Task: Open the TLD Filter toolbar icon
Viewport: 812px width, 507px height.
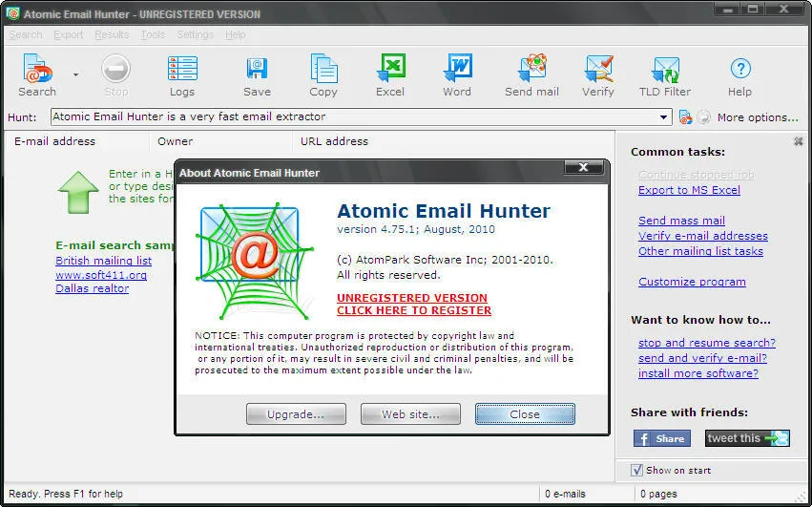Action: click(665, 75)
